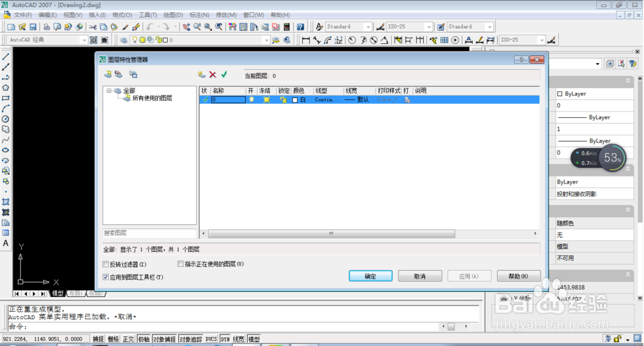Open the 绘图(D) menu

click(x=173, y=15)
